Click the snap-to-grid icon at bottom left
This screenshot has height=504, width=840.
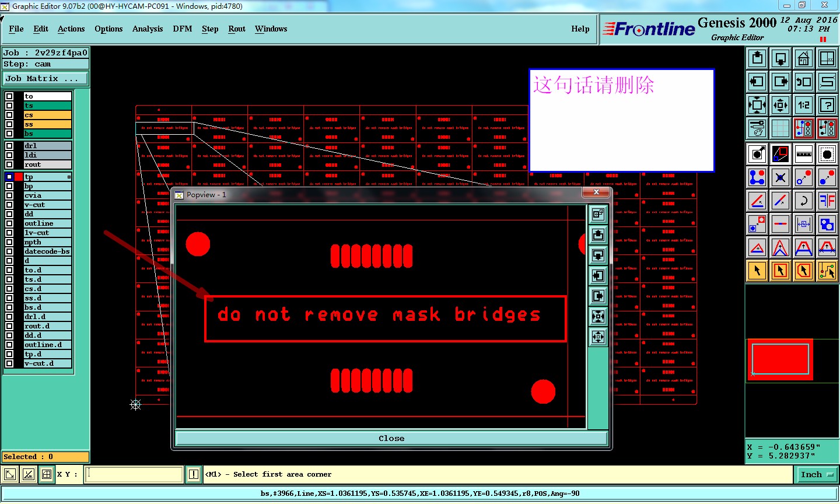pyautogui.click(x=47, y=474)
